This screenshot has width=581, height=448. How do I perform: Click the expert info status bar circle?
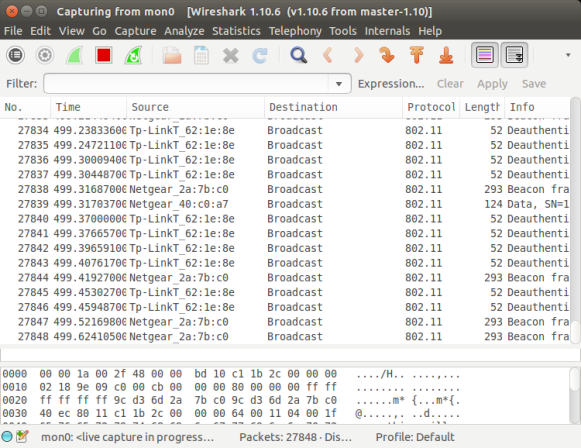tap(7, 437)
